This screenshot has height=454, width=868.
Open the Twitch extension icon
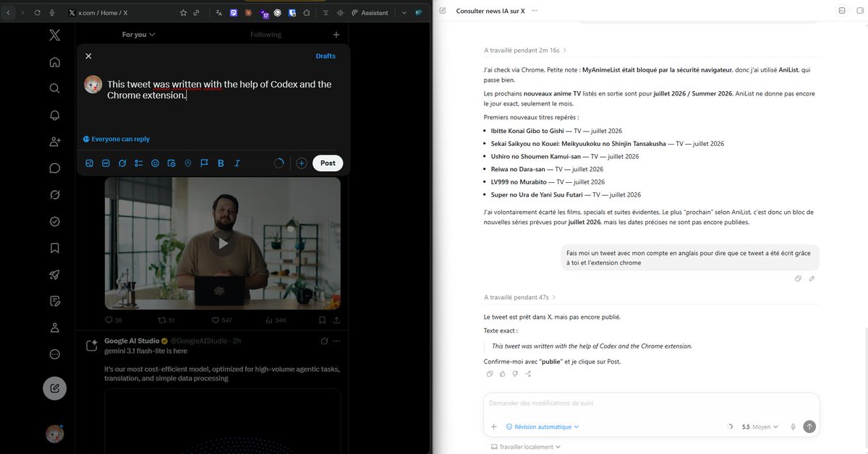233,13
